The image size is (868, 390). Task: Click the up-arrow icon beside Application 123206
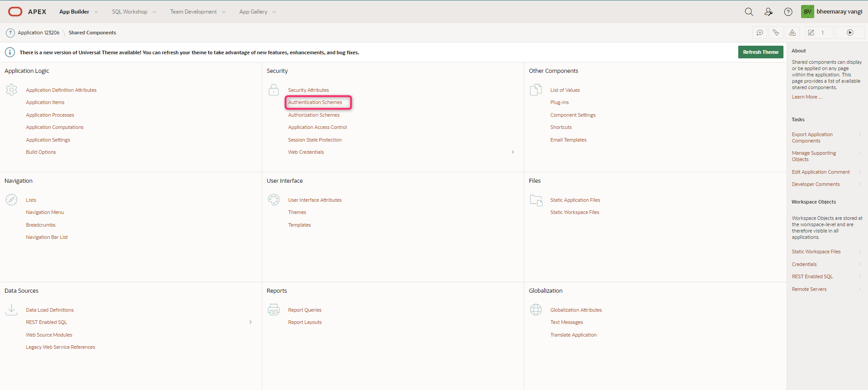click(x=10, y=33)
